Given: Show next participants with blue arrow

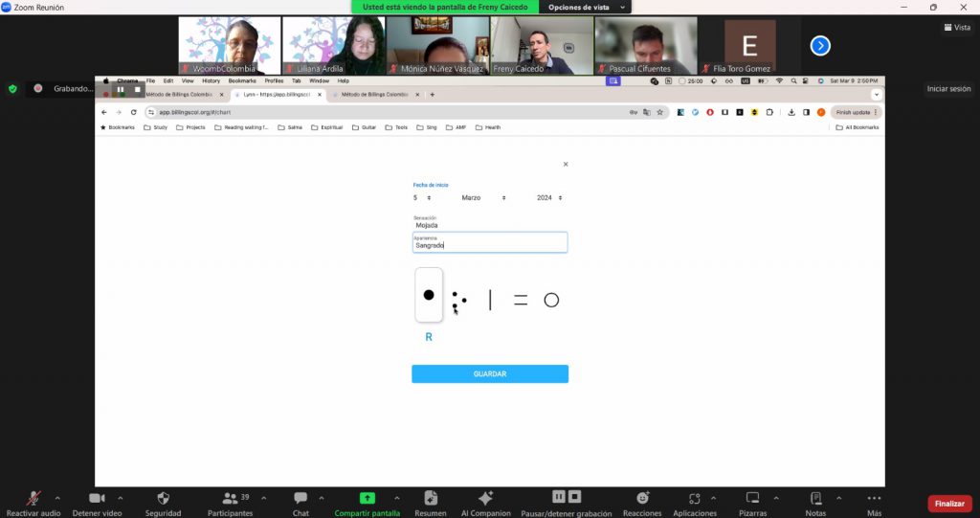Looking at the screenshot, I should (820, 46).
